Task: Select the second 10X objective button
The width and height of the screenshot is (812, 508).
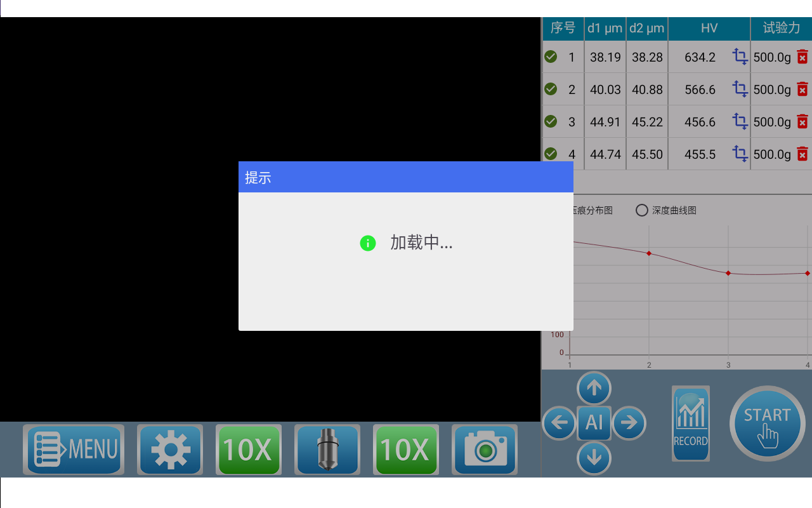Action: click(406, 450)
